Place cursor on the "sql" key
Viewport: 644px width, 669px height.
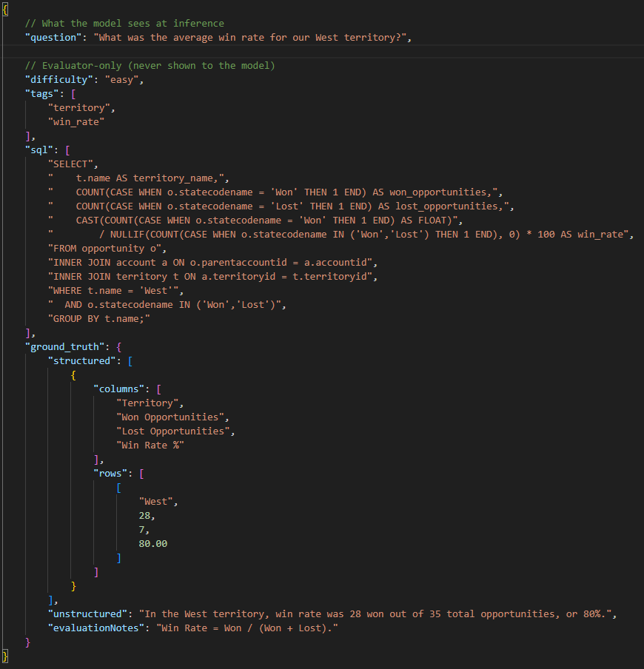tap(39, 150)
